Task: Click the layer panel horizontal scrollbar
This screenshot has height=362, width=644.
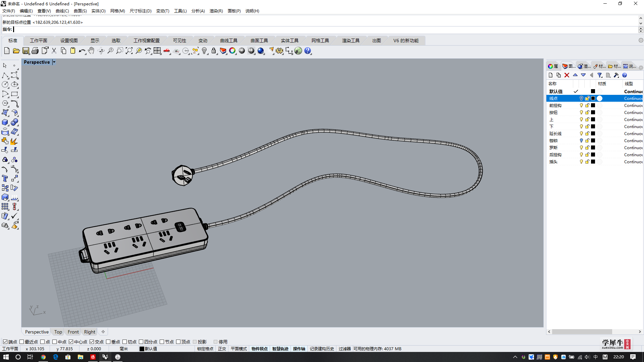Action: click(x=582, y=331)
